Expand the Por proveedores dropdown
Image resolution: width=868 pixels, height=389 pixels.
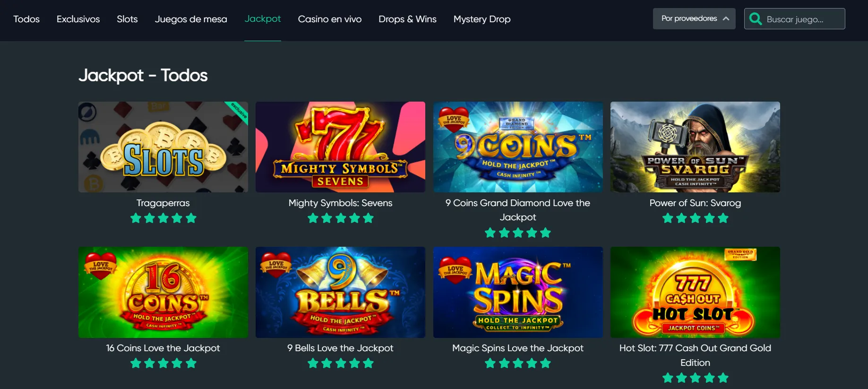(x=694, y=19)
